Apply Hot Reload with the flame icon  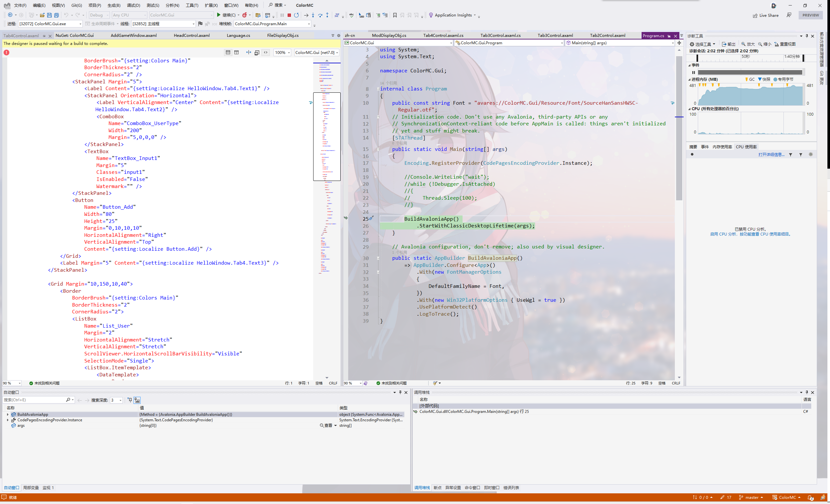point(245,15)
